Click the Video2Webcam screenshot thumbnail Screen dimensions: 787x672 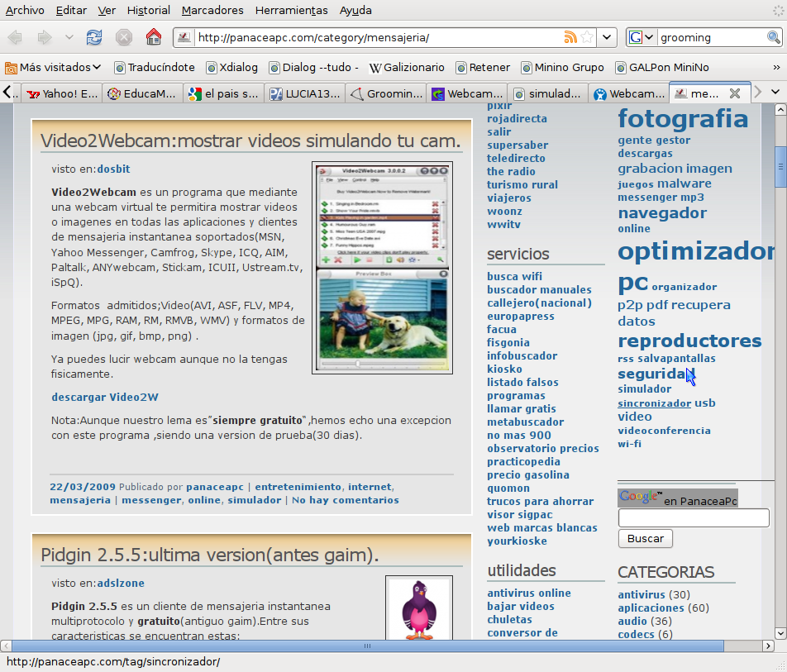pyautogui.click(x=383, y=268)
